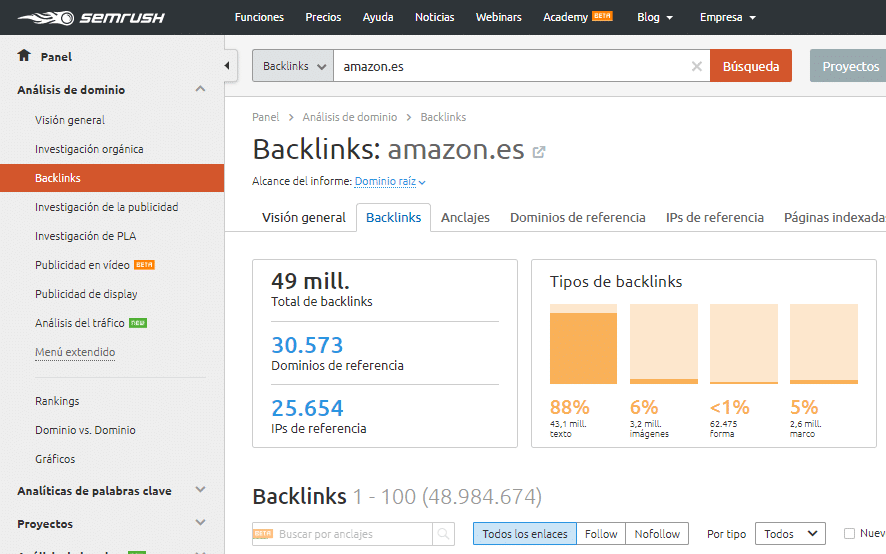Screen dimensions: 886x554
Task: Open the Páginas indexadas tab
Action: tap(835, 218)
